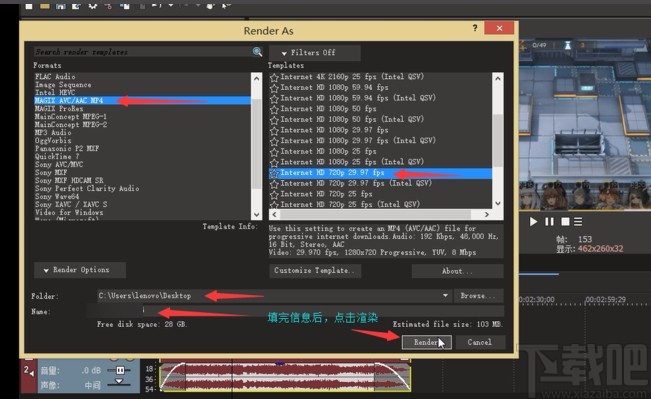Pick the MP3 Audio format
This screenshot has width=651, height=399.
click(x=53, y=132)
